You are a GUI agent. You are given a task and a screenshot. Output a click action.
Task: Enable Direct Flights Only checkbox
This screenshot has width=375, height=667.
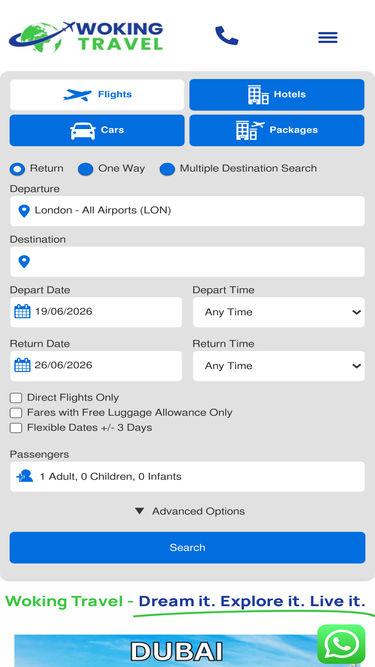[16, 398]
